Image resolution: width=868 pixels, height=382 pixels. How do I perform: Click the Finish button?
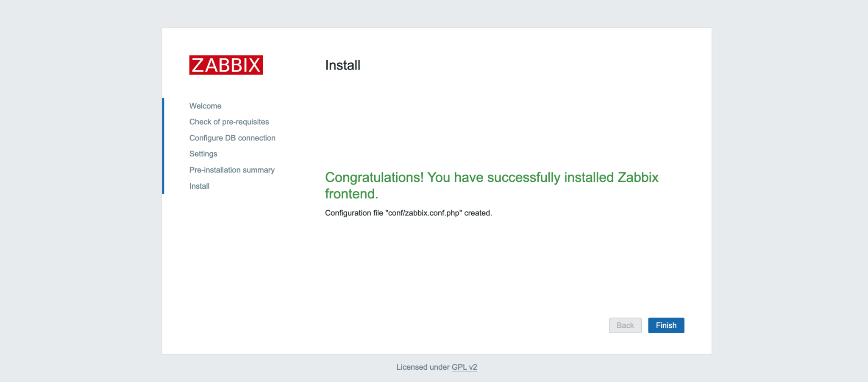[666, 325]
